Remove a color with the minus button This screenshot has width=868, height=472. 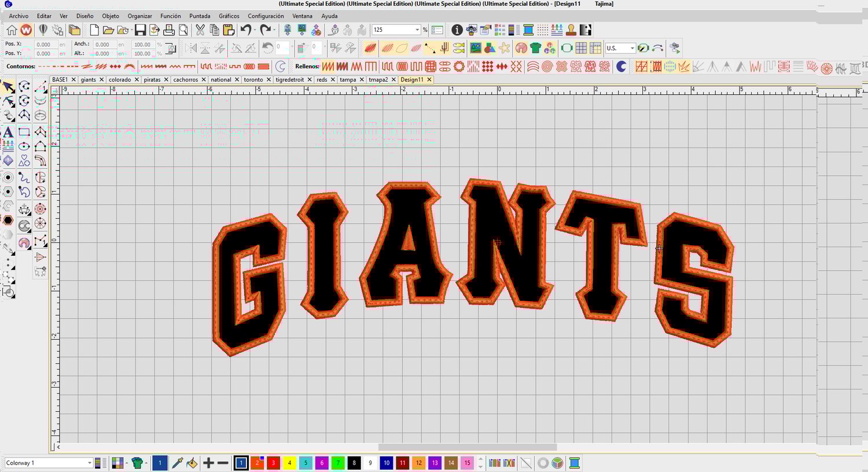223,463
